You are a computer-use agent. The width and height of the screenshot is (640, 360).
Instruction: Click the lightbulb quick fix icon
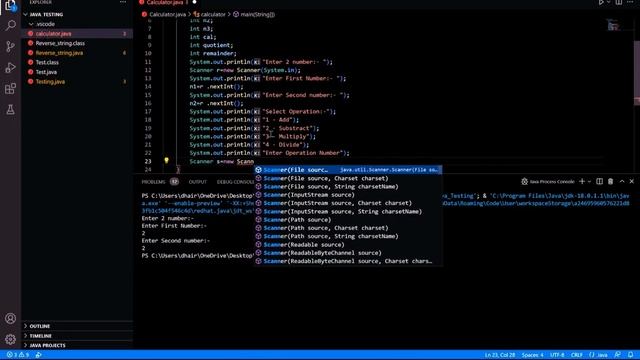pos(166,160)
